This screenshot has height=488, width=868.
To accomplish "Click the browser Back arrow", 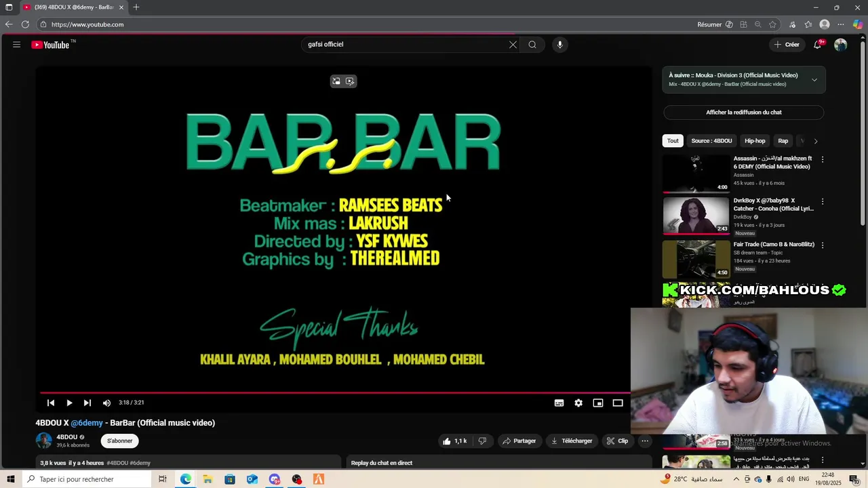I will (x=9, y=24).
